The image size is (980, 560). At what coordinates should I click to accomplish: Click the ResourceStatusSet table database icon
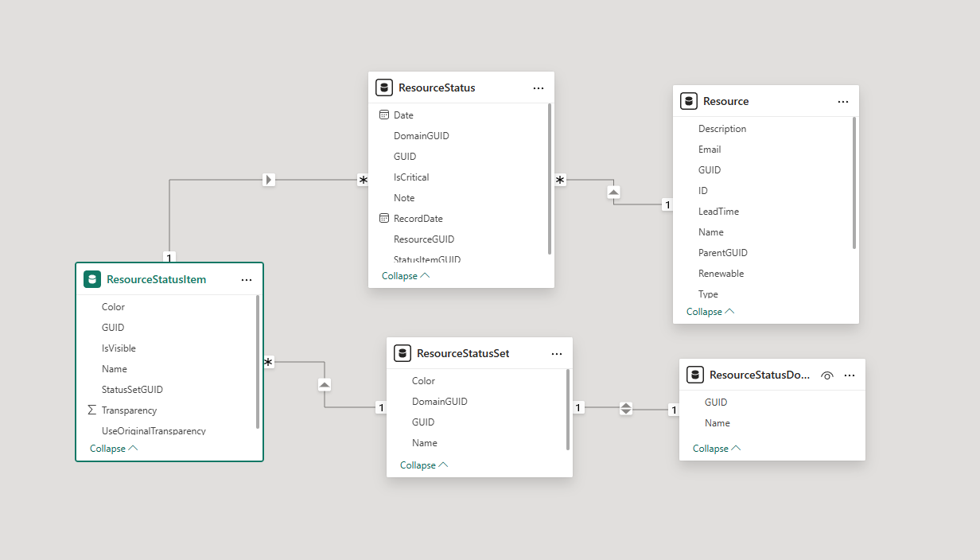pos(402,353)
